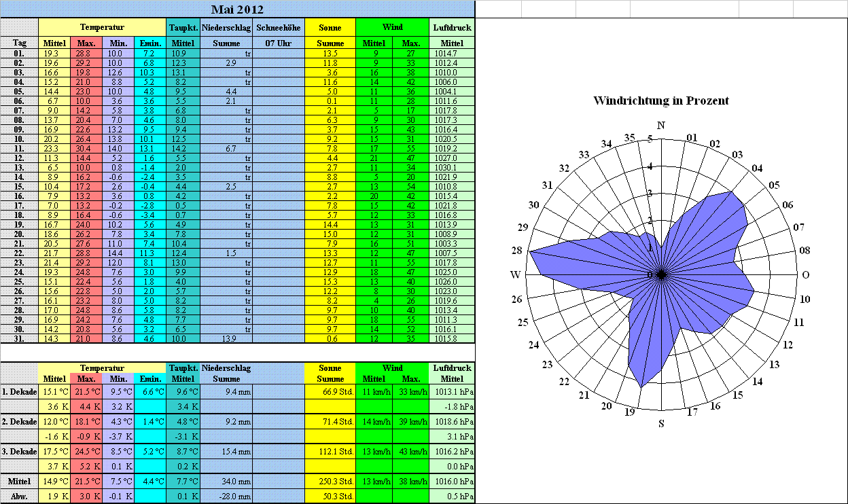848x504 pixels.
Task: Select the '43 km/h' wind maximum cell
Action: pos(410,451)
